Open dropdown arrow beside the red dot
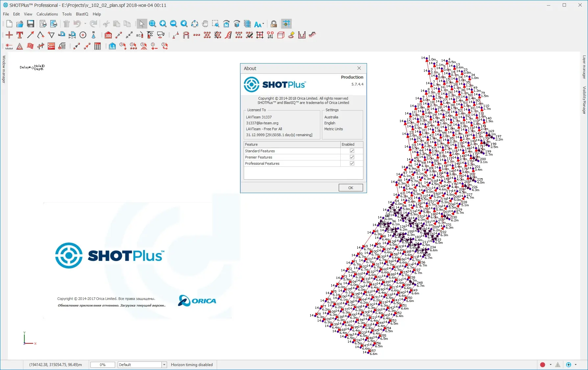Viewport: 588px width, 370px height. pyautogui.click(x=551, y=364)
